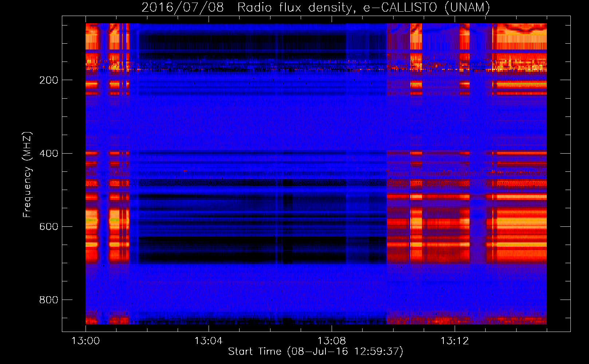The image size is (589, 364).
Task: Click the 'Frequency (MHZ)' axis label
Action: pos(27,175)
